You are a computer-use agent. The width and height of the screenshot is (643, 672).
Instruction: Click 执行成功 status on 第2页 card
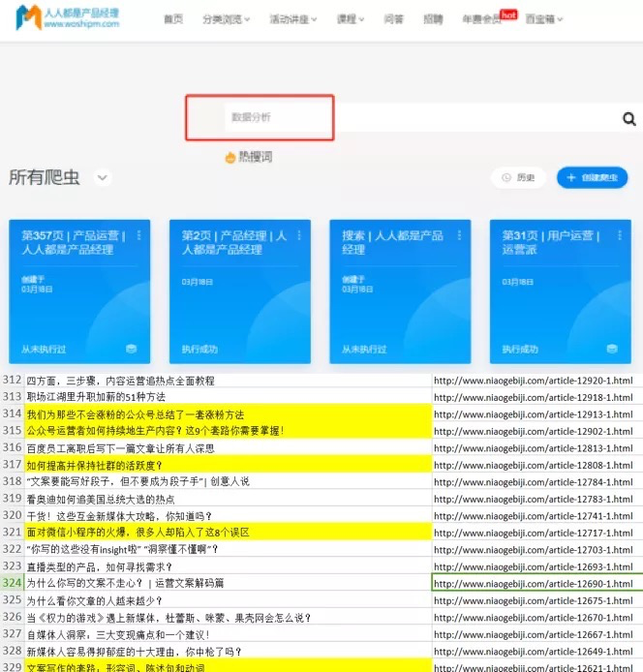tap(199, 349)
